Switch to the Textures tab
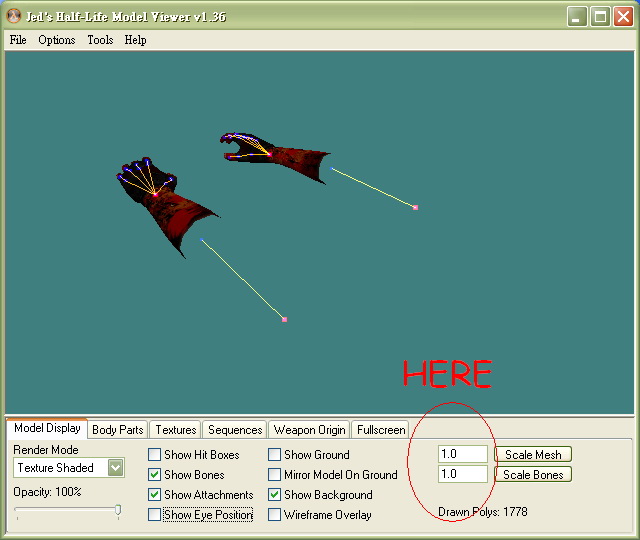 [x=176, y=430]
